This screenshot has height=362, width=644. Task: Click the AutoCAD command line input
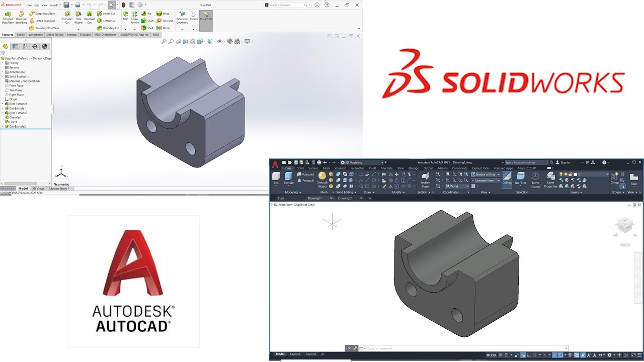(x=465, y=348)
